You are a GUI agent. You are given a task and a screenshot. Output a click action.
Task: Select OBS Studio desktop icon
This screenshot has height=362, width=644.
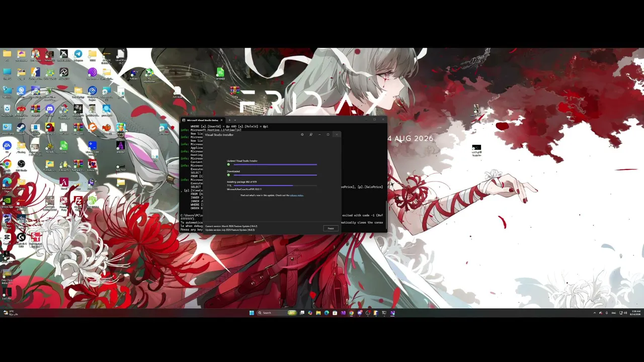(x=21, y=165)
